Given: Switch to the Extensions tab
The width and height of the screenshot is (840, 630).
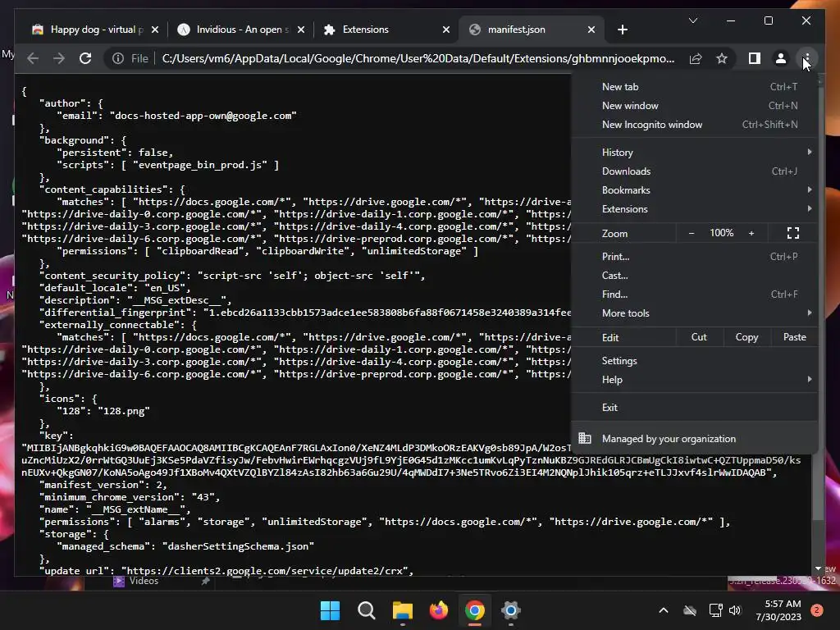Looking at the screenshot, I should point(386,30).
